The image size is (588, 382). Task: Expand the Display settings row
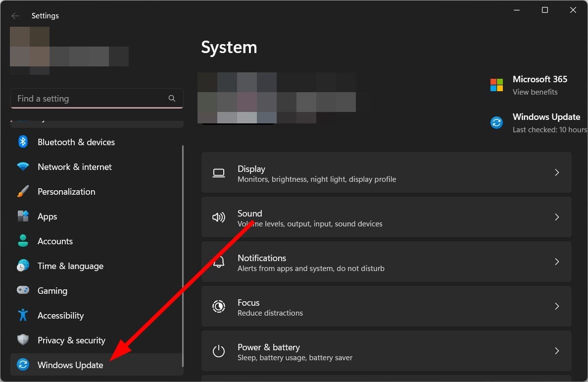pyautogui.click(x=557, y=172)
